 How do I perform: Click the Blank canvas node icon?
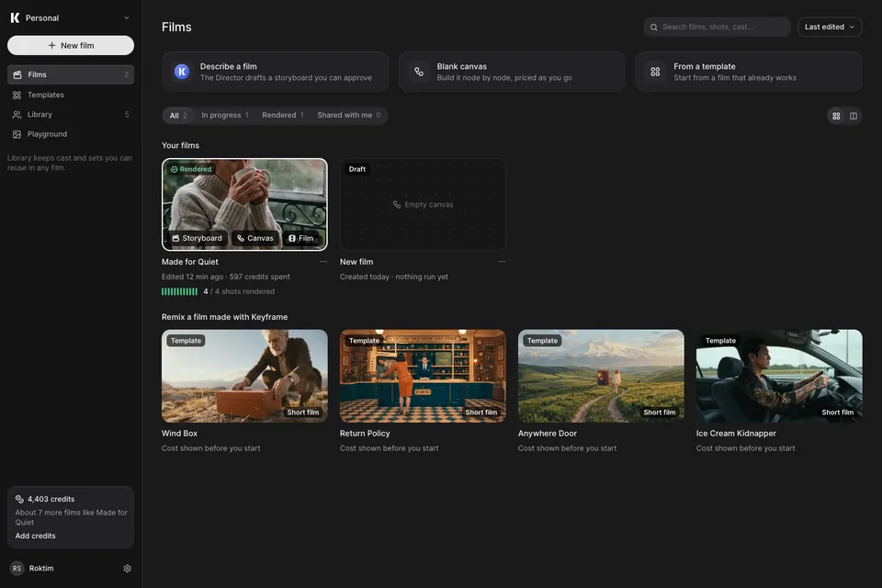[419, 72]
